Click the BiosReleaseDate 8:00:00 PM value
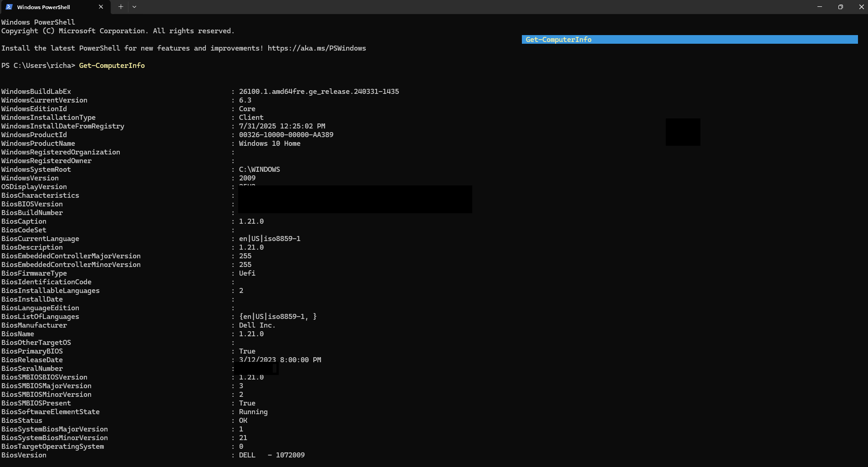Image resolution: width=868 pixels, height=467 pixels. [280, 360]
